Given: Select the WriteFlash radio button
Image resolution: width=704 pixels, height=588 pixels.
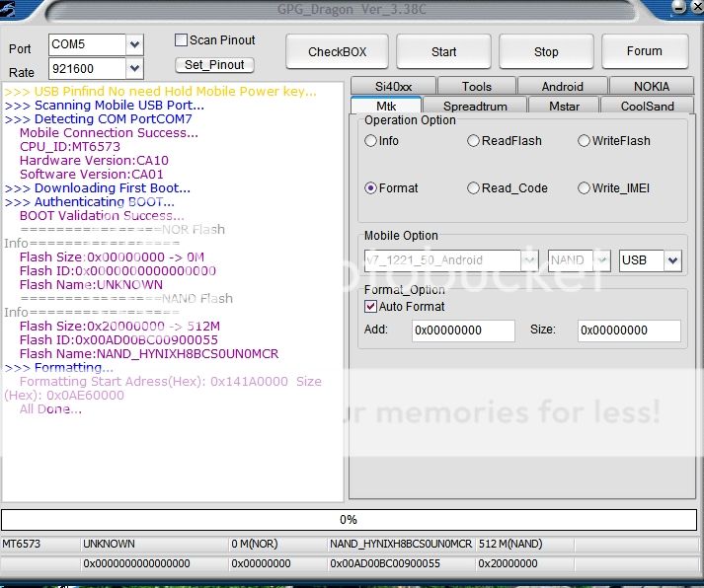Looking at the screenshot, I should [x=584, y=141].
